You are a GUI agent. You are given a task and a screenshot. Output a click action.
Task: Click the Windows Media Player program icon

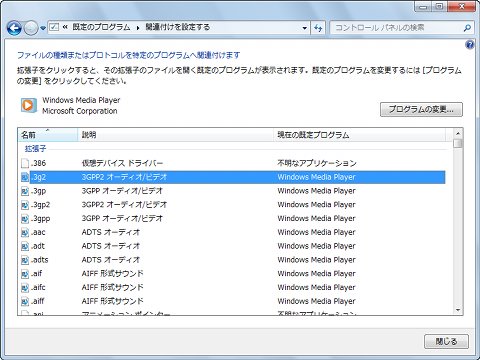pos(29,105)
